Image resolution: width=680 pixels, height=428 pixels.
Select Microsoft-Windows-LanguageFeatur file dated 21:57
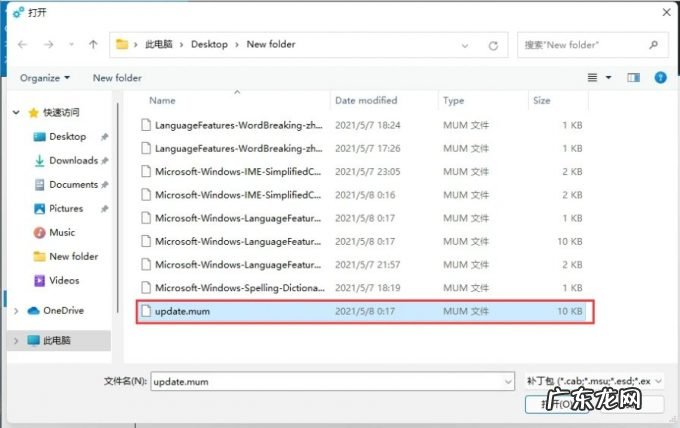point(362,265)
